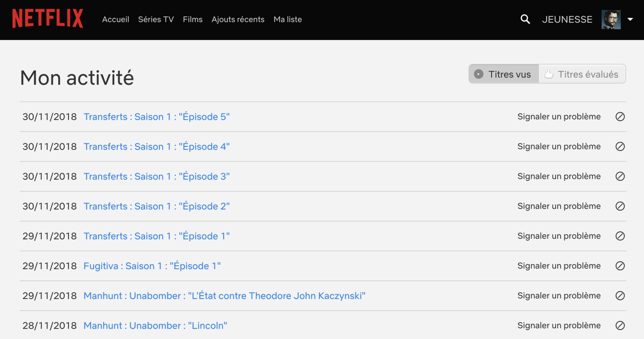Click the Mon activité heading
Image resolution: width=644 pixels, height=339 pixels.
click(x=77, y=78)
